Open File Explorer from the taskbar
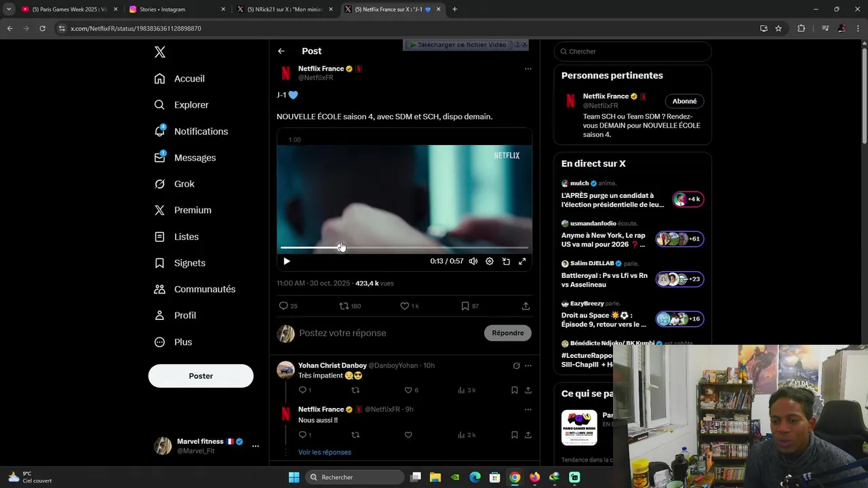868x488 pixels. [435, 477]
